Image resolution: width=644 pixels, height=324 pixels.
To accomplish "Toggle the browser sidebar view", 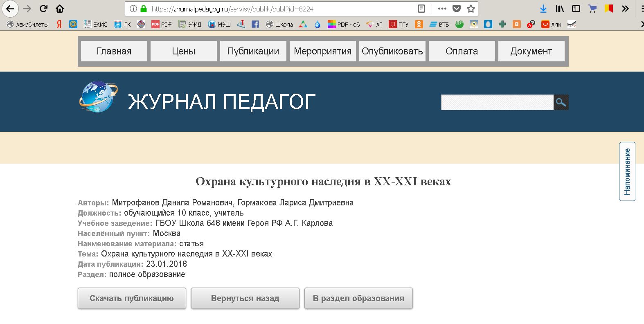I will 576,9.
